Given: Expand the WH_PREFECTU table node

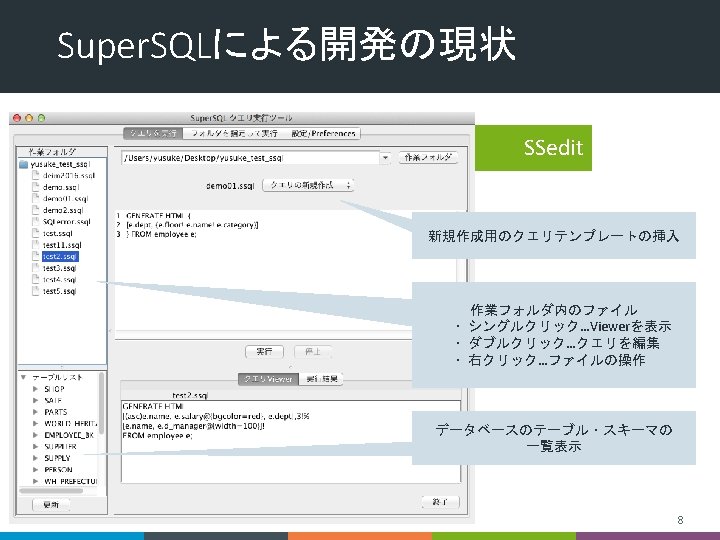Looking at the screenshot, I should pyautogui.click(x=35, y=481).
